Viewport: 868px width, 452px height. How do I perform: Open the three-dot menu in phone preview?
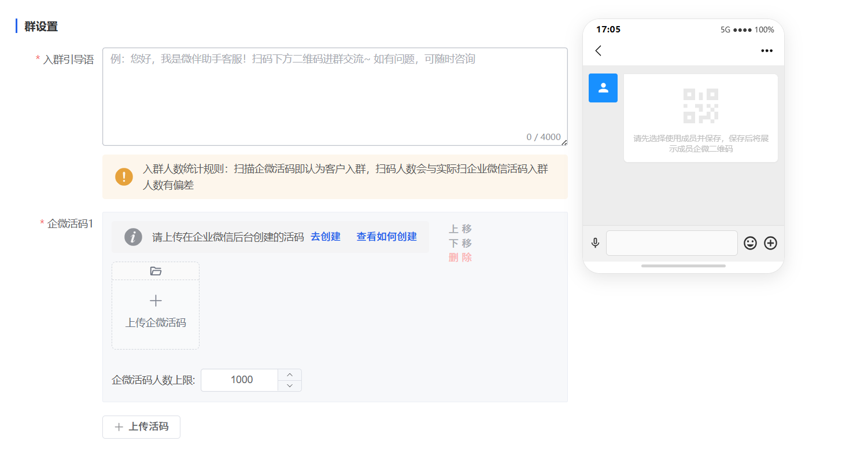767,51
